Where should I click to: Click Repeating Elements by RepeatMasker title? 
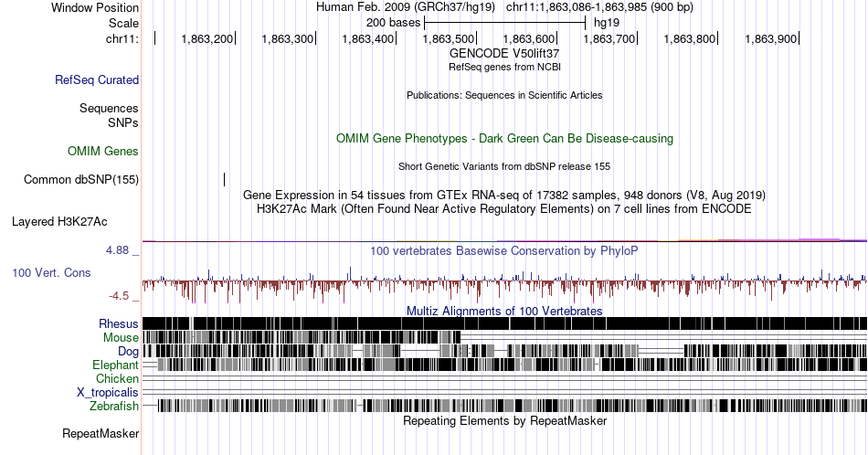[x=504, y=420]
